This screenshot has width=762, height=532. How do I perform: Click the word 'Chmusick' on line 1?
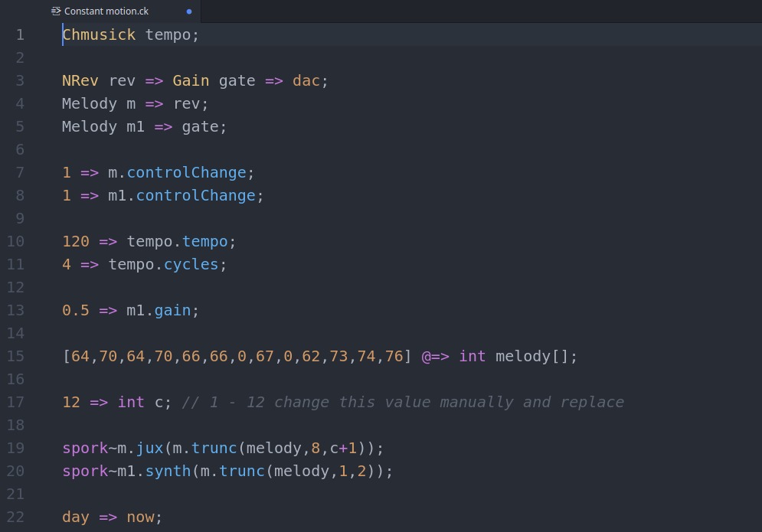99,35
